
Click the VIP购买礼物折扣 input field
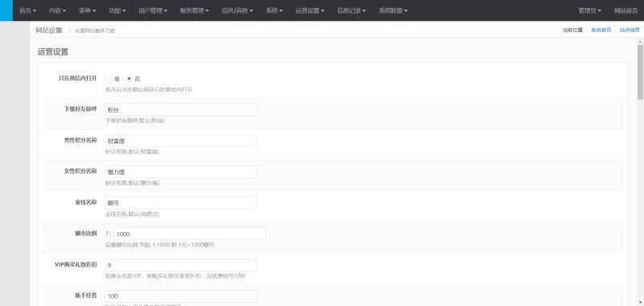[x=181, y=265]
